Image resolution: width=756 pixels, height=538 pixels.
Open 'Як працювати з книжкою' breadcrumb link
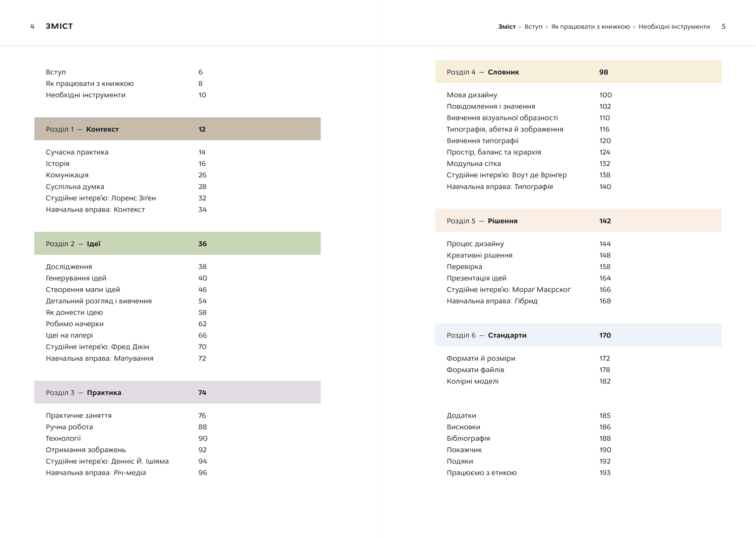[x=590, y=27]
